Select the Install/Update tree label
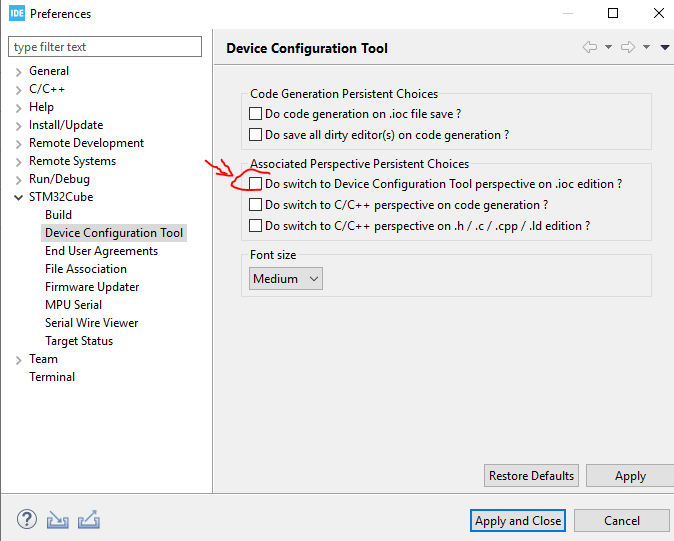The width and height of the screenshot is (674, 541). point(66,125)
